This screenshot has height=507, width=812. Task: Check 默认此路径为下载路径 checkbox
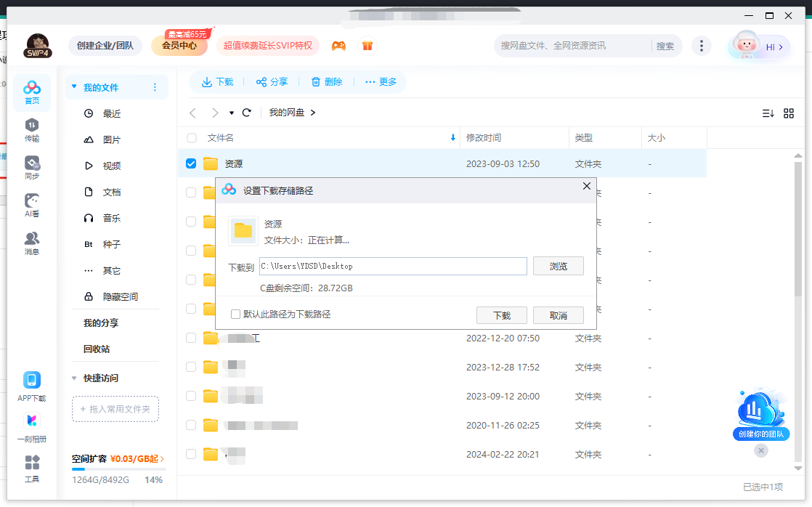[235, 315]
